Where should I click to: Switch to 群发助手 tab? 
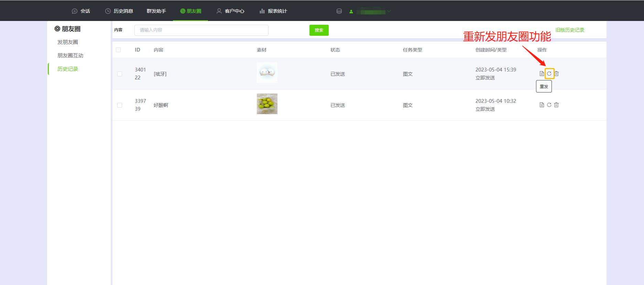click(x=156, y=11)
